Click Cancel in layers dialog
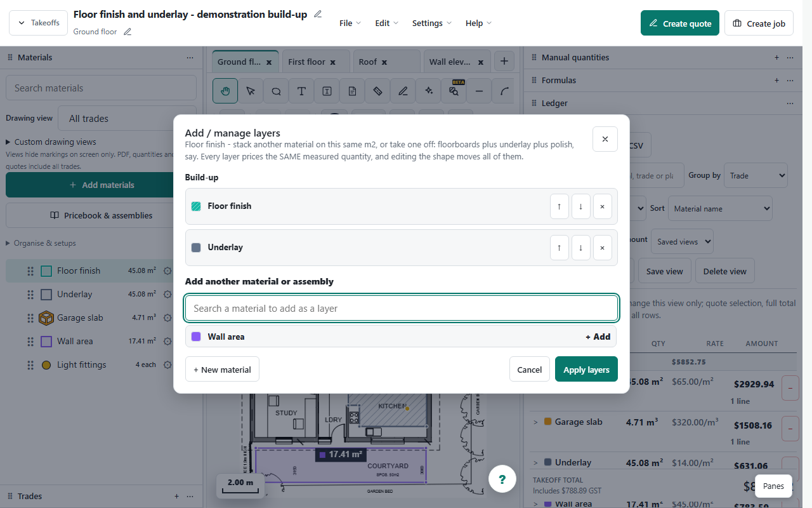 530,370
